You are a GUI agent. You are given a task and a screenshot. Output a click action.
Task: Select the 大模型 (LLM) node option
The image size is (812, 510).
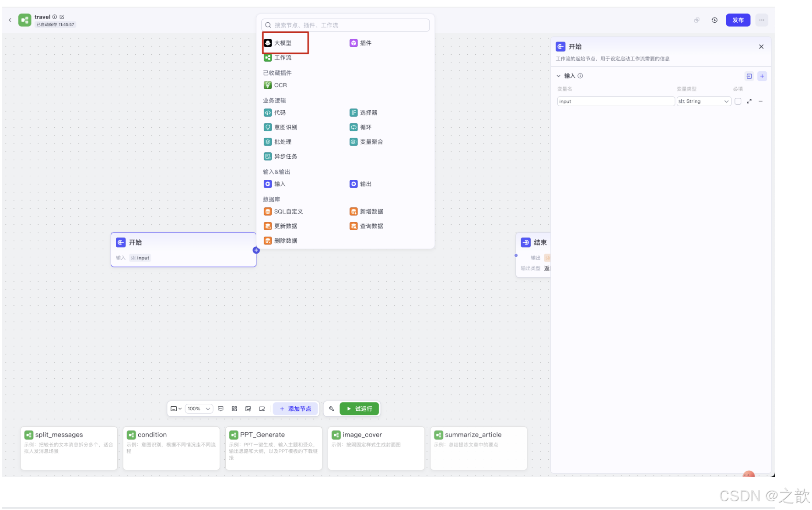click(x=278, y=43)
